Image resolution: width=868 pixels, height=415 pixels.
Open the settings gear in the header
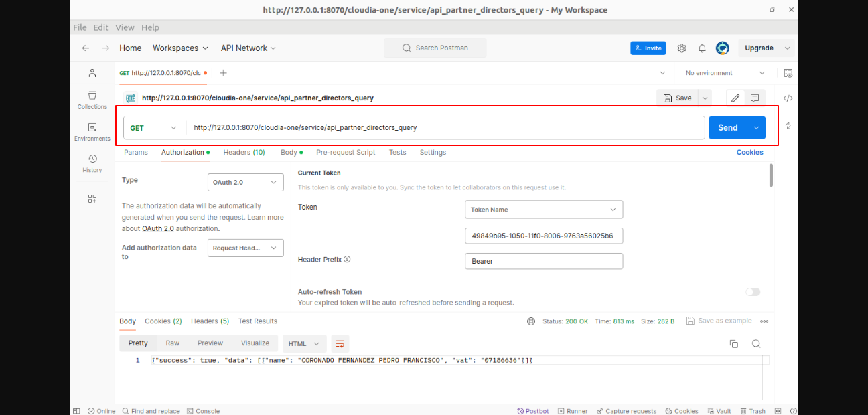coord(682,48)
